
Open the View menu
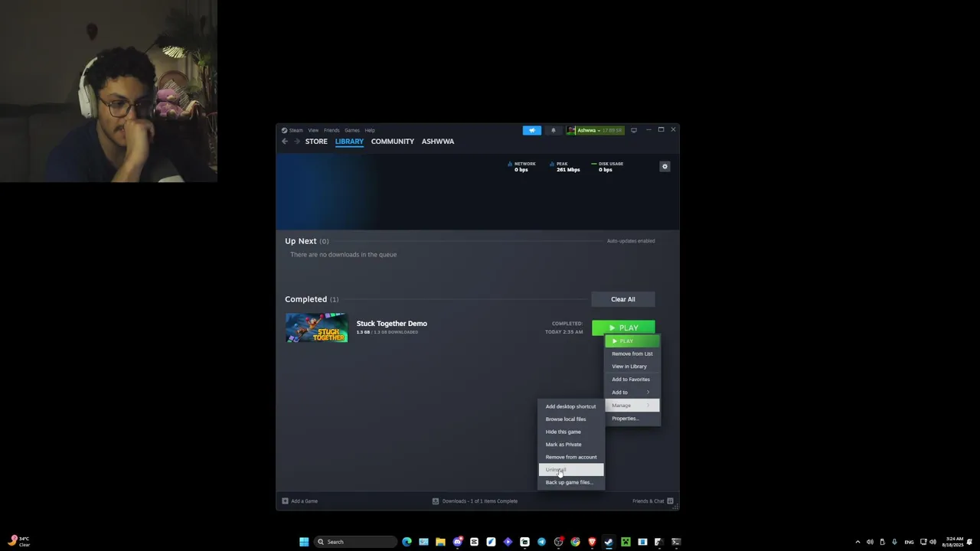coord(313,130)
